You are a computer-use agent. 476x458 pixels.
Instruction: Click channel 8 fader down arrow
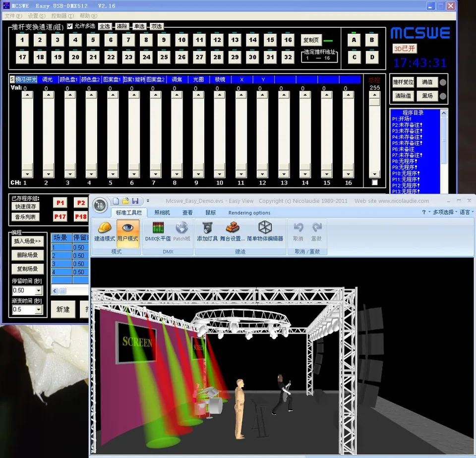(177, 174)
